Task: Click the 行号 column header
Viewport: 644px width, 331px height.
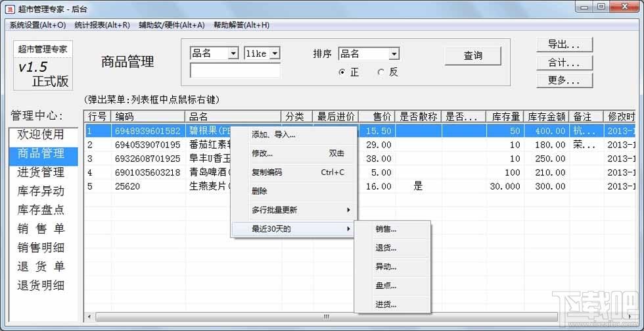Action: 98,116
